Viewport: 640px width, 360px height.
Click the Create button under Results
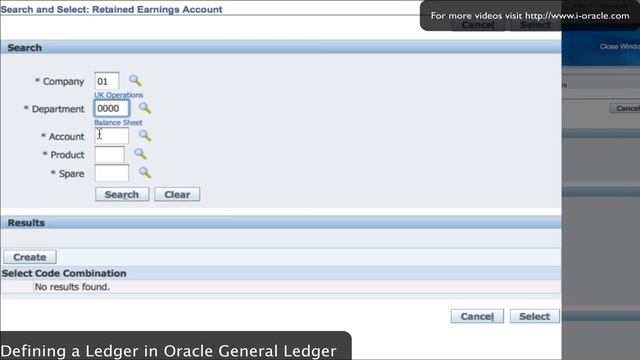(30, 257)
